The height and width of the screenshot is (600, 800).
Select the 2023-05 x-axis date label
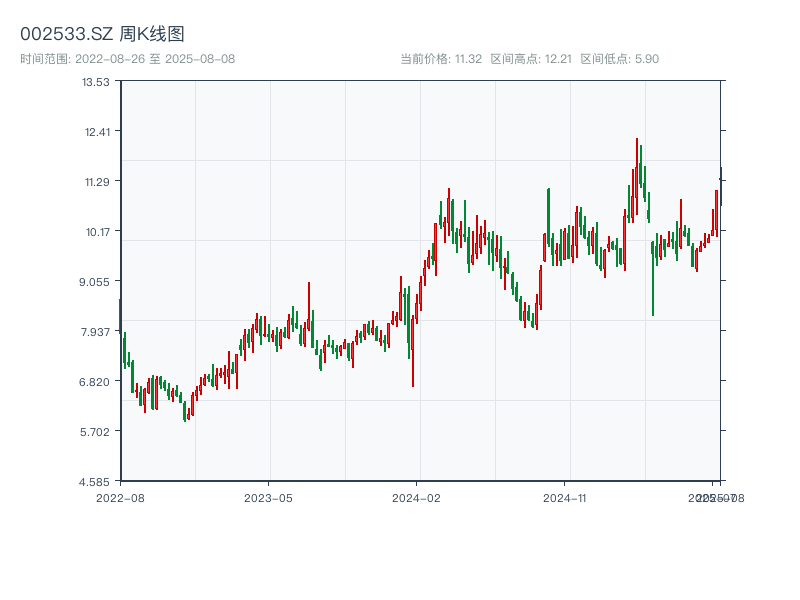268,497
